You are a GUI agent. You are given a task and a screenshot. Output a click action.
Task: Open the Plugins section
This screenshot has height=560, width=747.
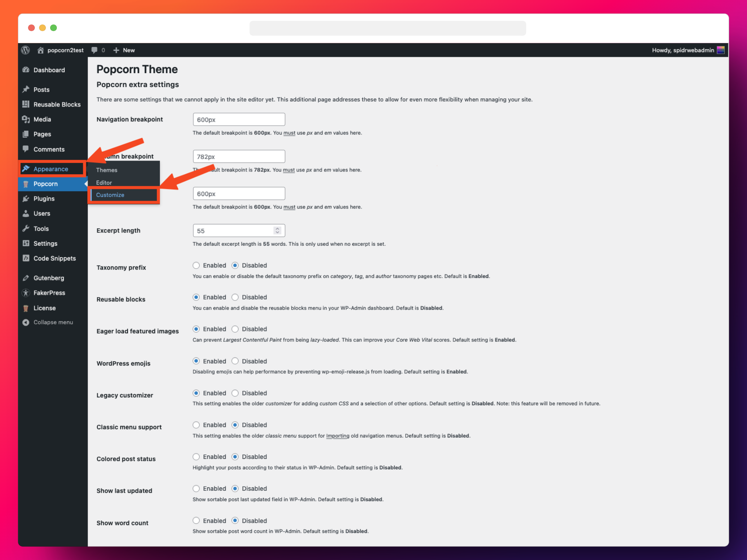[x=44, y=198]
